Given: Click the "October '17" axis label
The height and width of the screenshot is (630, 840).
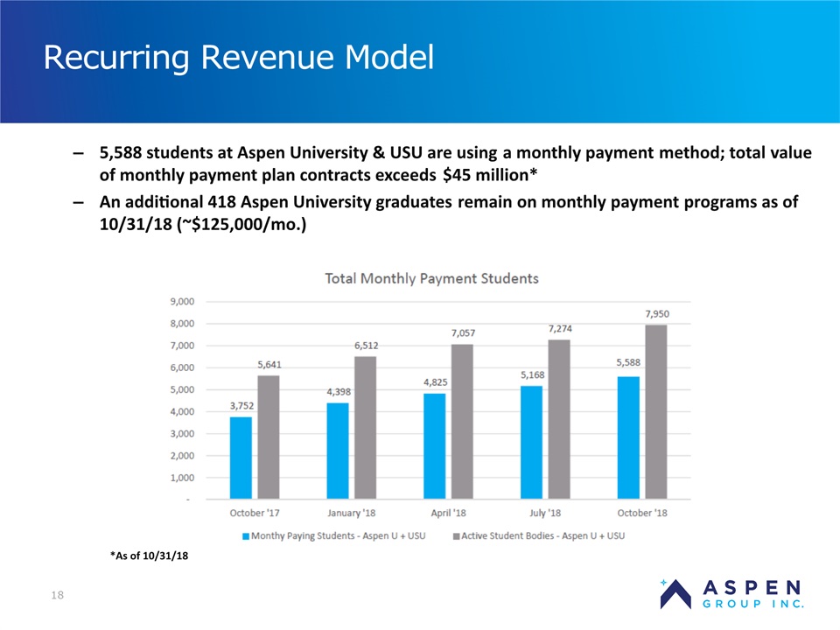Looking at the screenshot, I should click(255, 514).
